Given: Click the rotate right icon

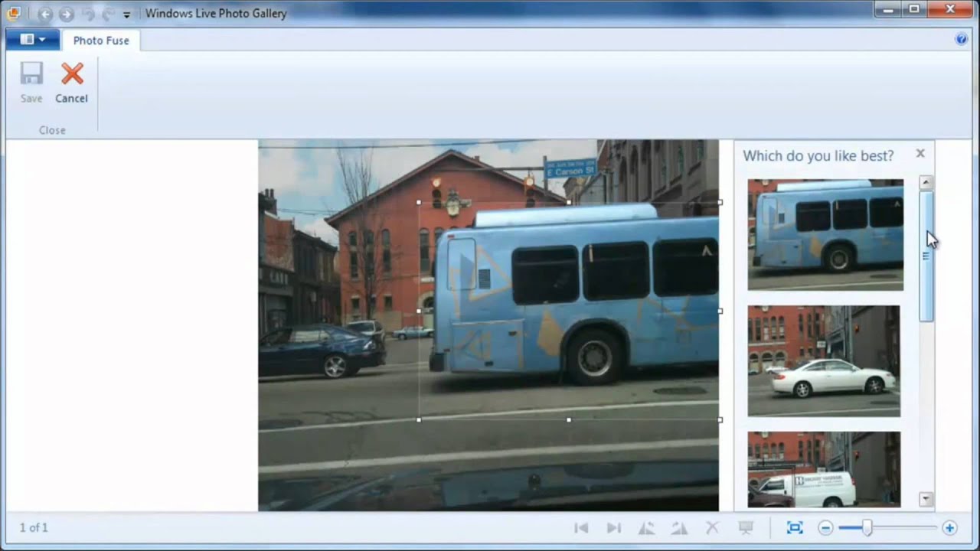Looking at the screenshot, I should click(x=678, y=527).
